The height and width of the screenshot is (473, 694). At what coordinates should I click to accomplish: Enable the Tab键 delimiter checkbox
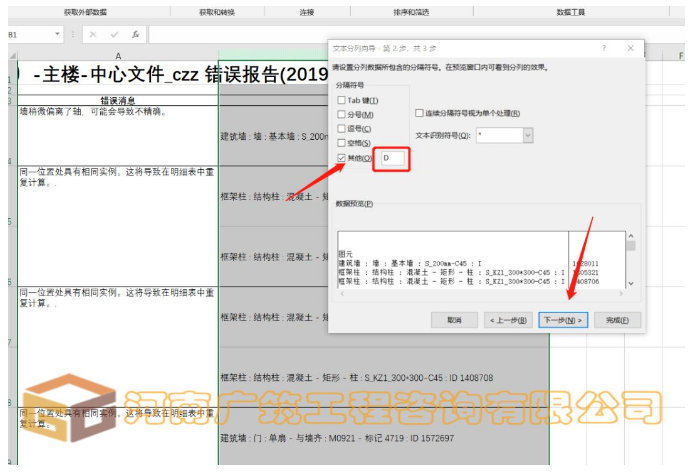tap(343, 101)
